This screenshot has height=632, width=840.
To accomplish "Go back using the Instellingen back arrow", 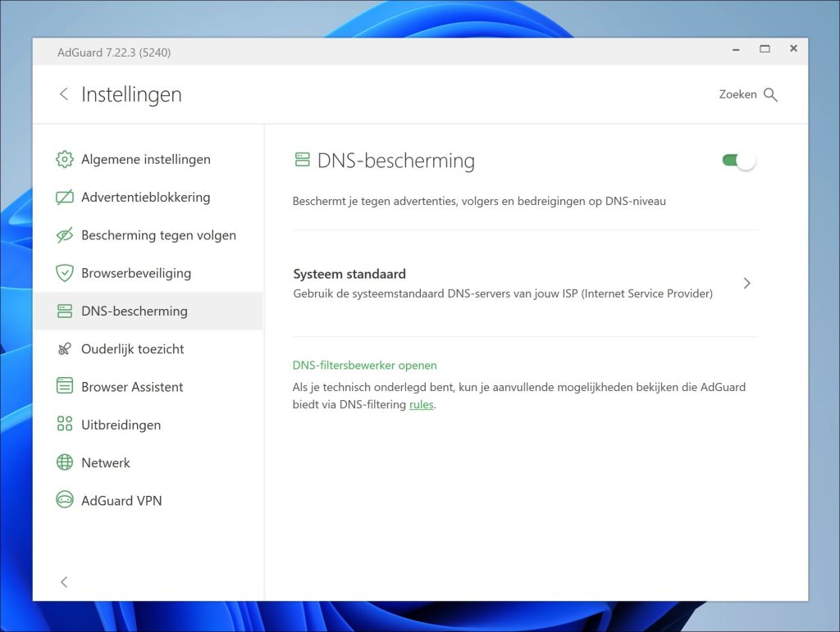I will click(x=64, y=93).
